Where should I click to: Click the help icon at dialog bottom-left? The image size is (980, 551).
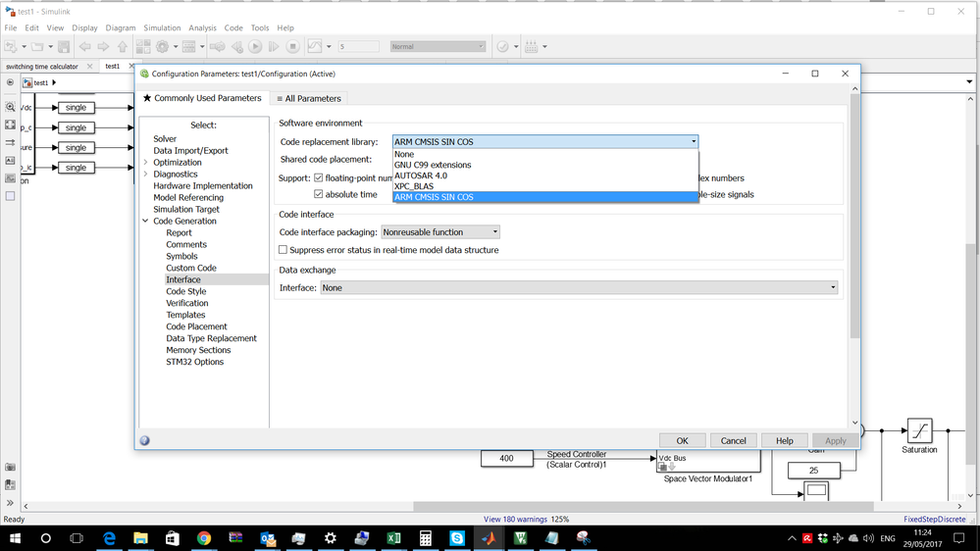pos(144,440)
